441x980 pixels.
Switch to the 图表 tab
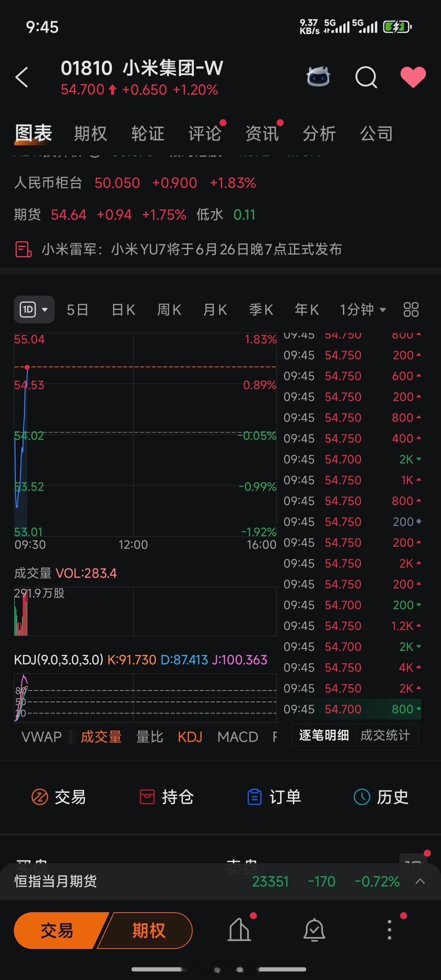(33, 134)
